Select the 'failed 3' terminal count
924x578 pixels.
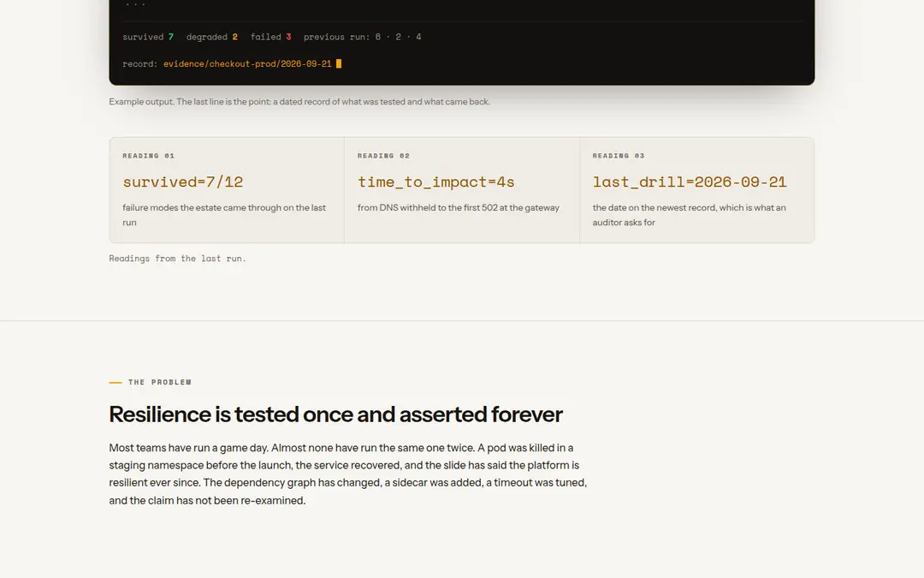click(x=270, y=37)
